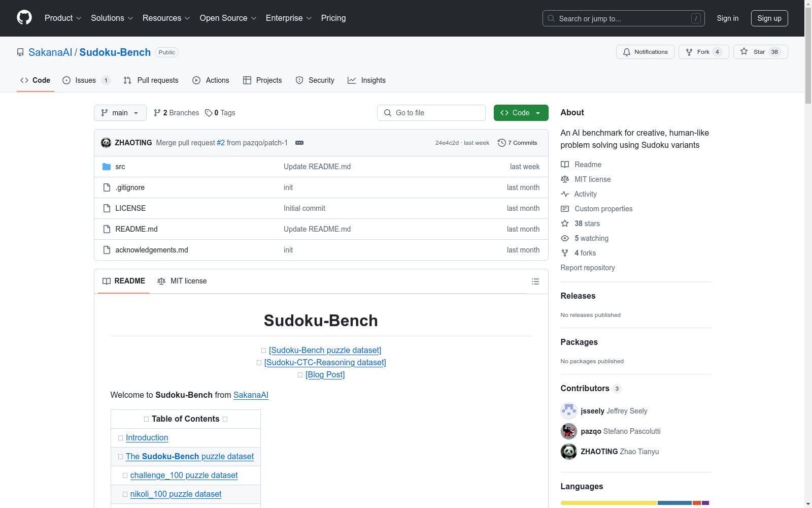The image size is (812, 508).
Task: Expand the Resources menu
Action: tap(166, 18)
